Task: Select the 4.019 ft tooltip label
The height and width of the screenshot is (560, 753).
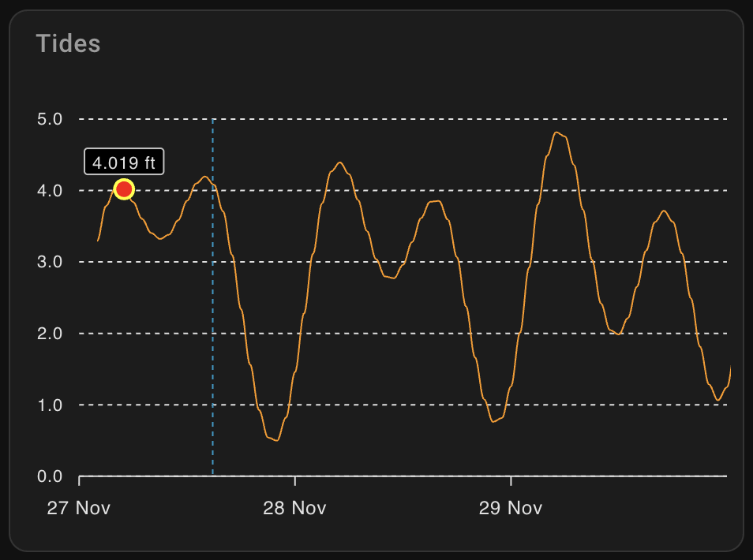Action: click(x=125, y=162)
